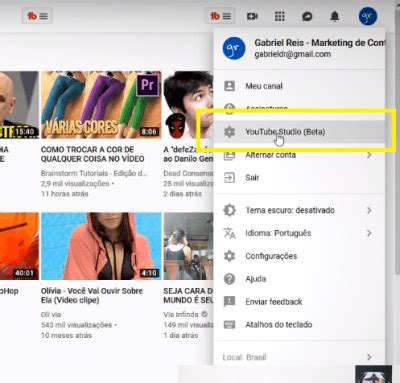400x383 pixels.
Task: Click the Meu canal person icon
Action: click(229, 86)
